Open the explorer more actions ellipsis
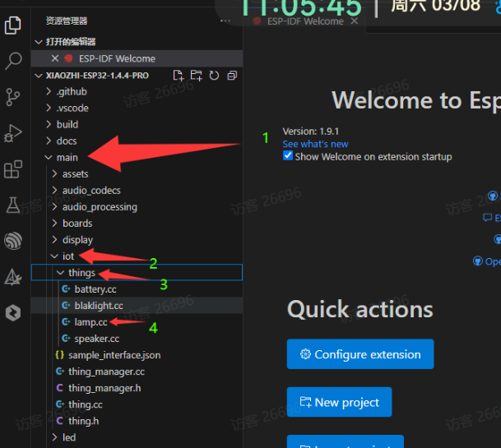The width and height of the screenshot is (501, 448). click(225, 21)
